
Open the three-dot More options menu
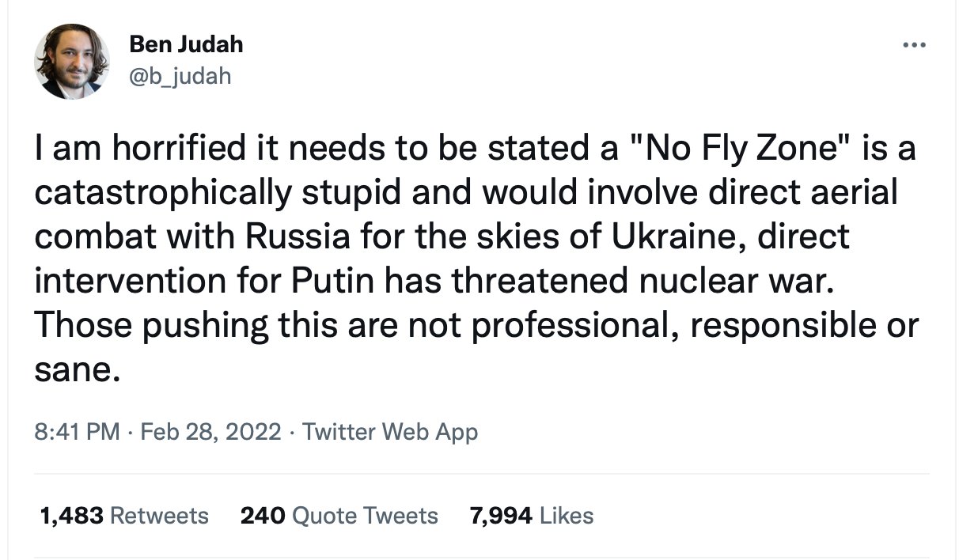[x=913, y=45]
